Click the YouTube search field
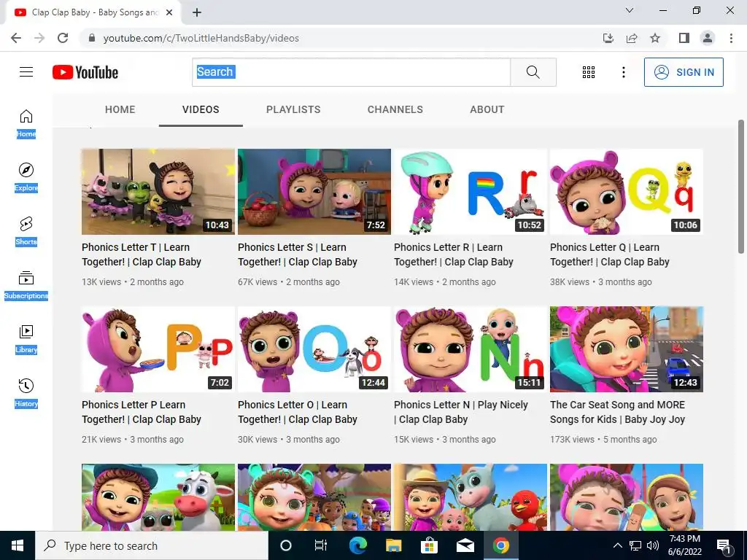The image size is (747, 560). [x=352, y=72]
